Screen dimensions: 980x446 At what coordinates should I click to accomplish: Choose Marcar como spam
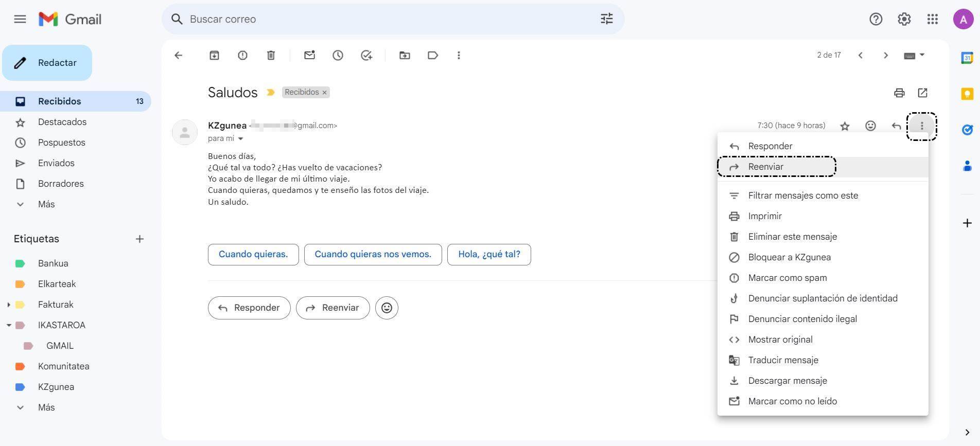pos(823,278)
